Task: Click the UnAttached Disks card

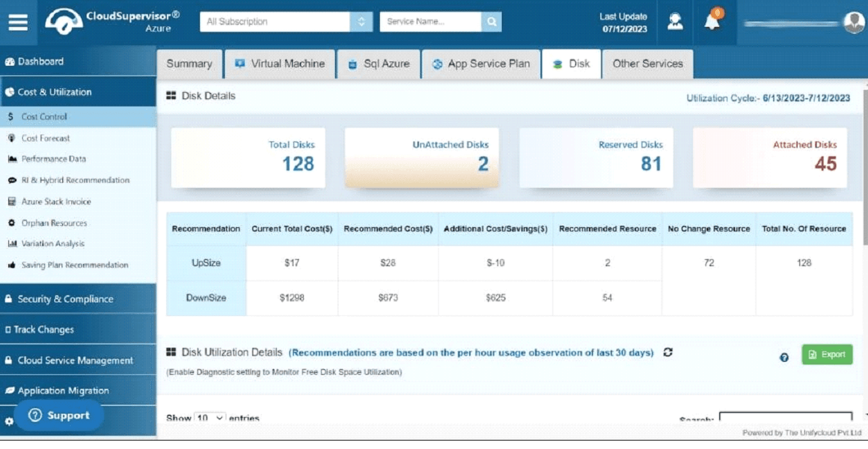Action: (x=422, y=157)
